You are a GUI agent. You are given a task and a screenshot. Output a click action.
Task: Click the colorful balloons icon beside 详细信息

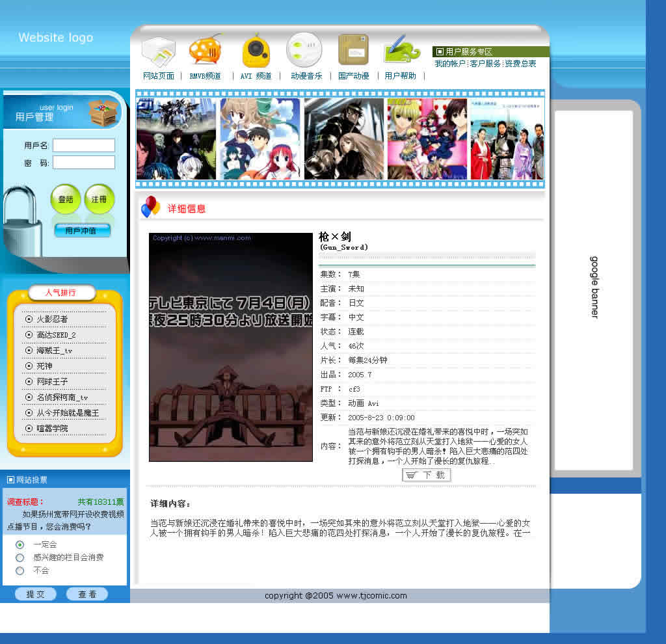pos(150,207)
